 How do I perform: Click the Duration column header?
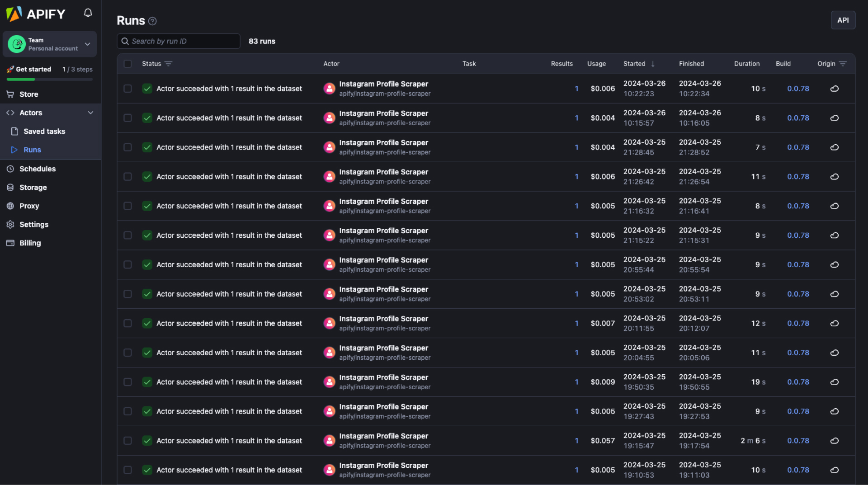tap(746, 64)
